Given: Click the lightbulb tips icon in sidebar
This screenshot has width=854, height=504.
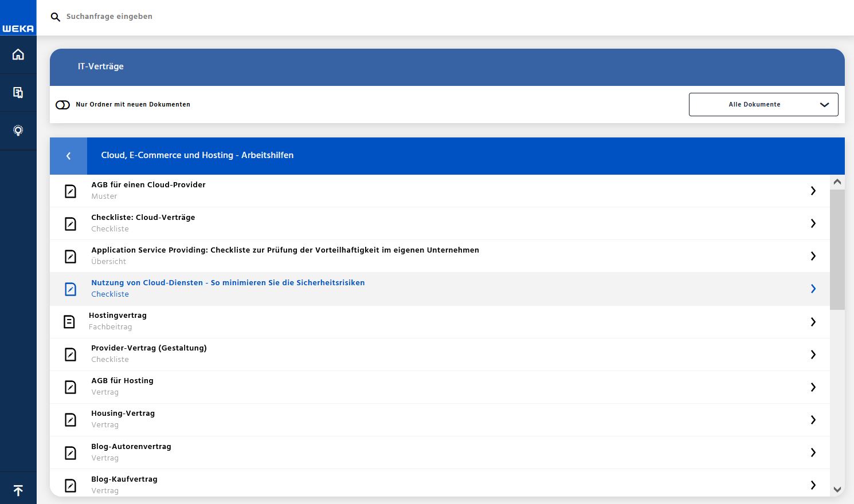Looking at the screenshot, I should [18, 131].
